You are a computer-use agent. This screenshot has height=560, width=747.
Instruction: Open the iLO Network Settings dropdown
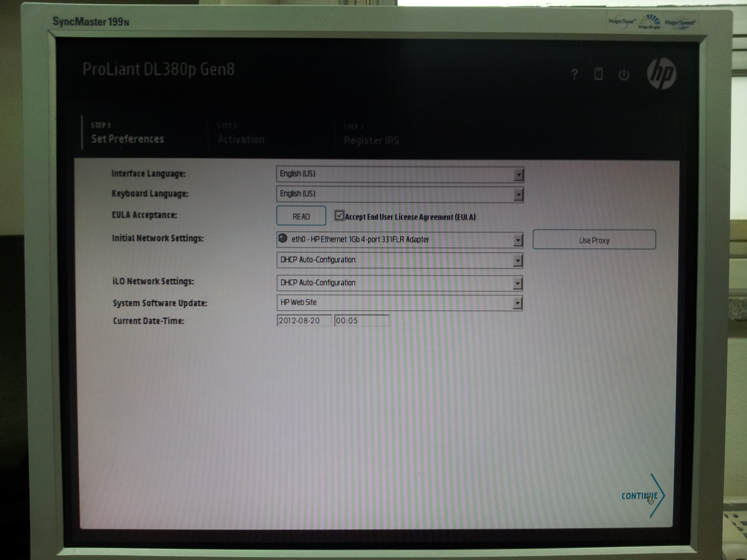tap(400, 283)
